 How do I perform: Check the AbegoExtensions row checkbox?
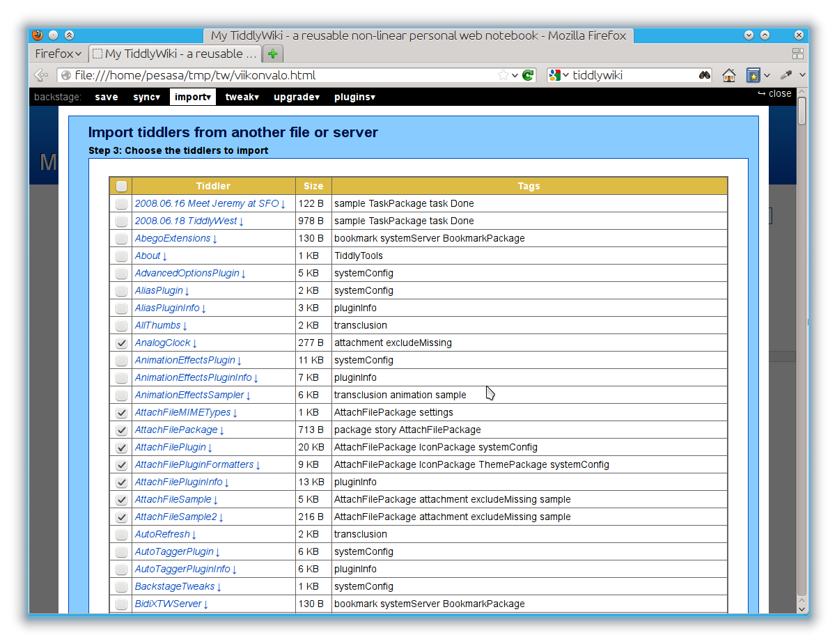(121, 238)
